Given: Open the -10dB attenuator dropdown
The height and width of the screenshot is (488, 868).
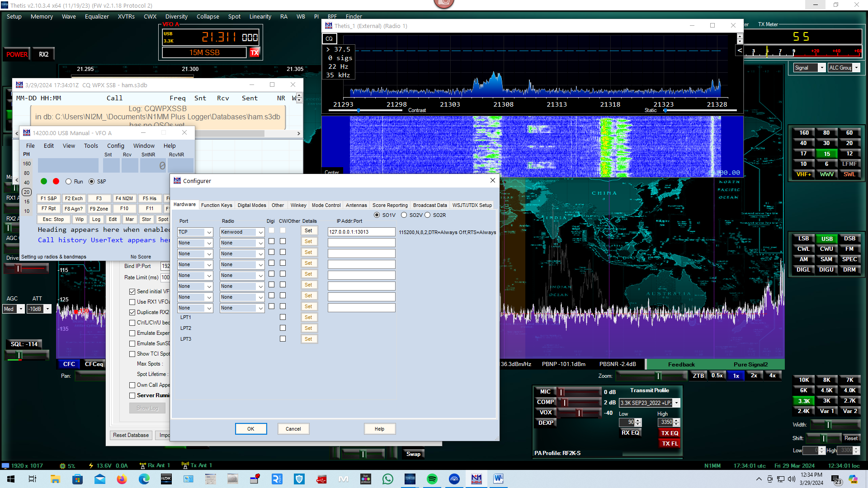Looking at the screenshot, I should tap(47, 309).
